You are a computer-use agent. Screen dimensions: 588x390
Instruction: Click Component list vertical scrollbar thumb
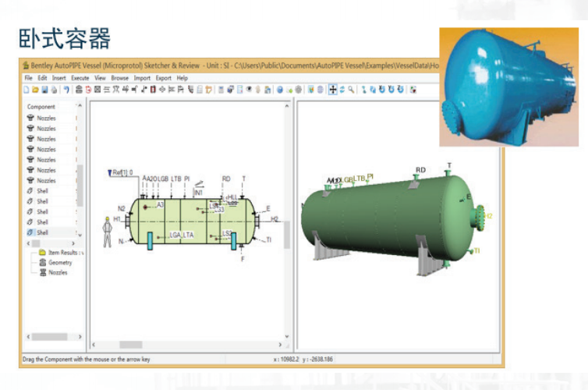[80, 186]
